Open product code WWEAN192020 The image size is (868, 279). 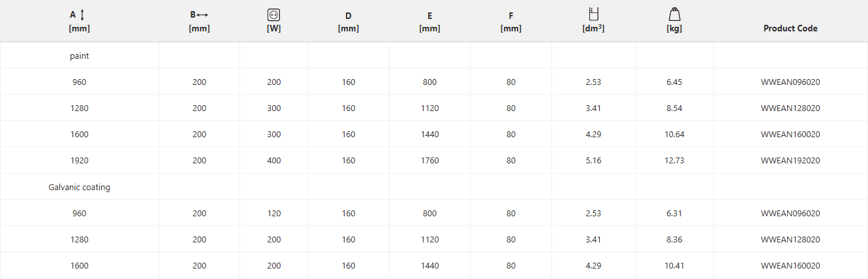790,161
